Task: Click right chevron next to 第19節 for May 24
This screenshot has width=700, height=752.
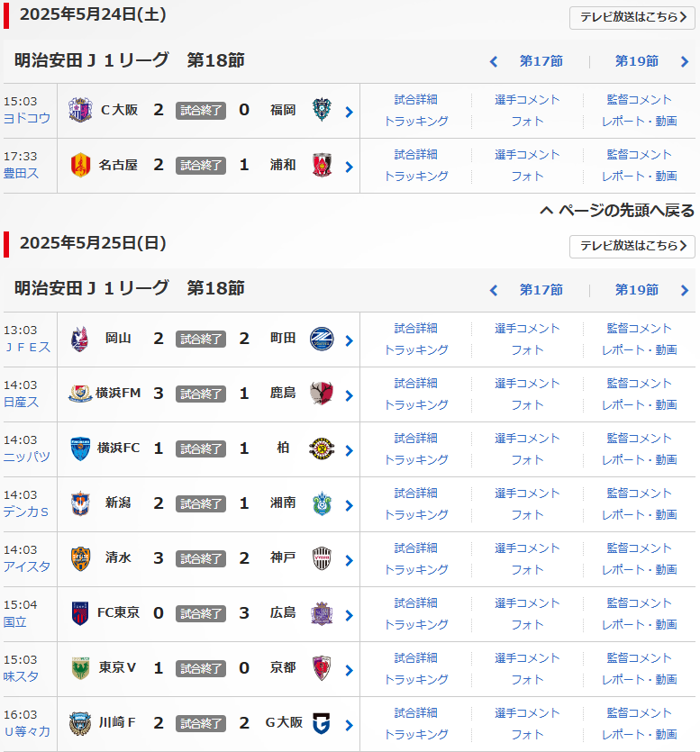Action: click(685, 62)
